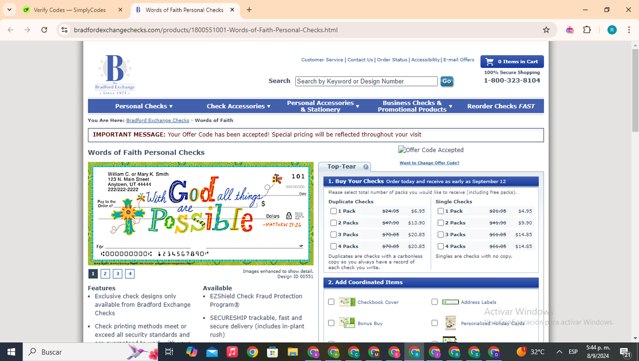
Task: Open the Customer Service link
Action: tap(322, 59)
